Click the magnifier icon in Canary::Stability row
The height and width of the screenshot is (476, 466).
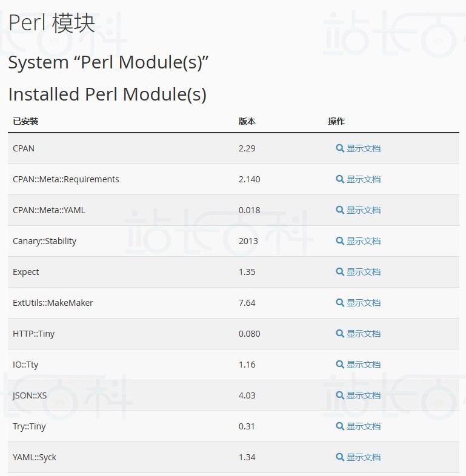tap(339, 241)
